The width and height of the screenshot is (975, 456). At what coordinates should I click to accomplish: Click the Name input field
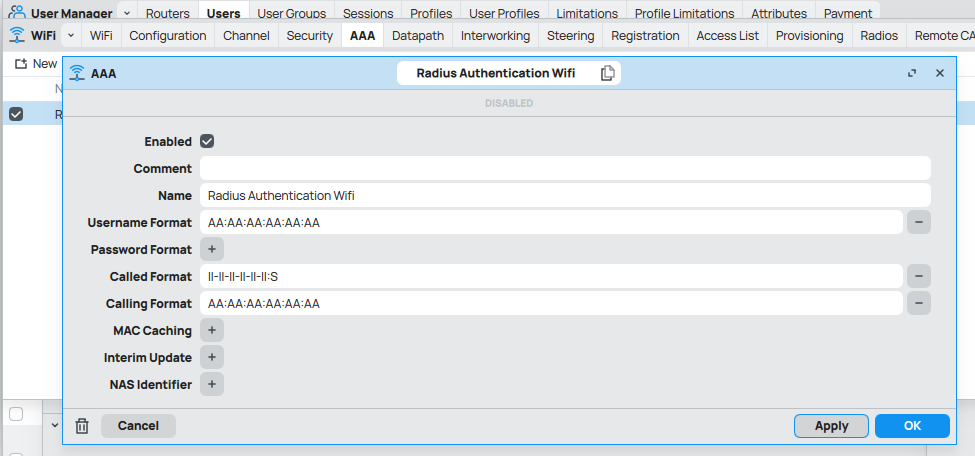[565, 195]
